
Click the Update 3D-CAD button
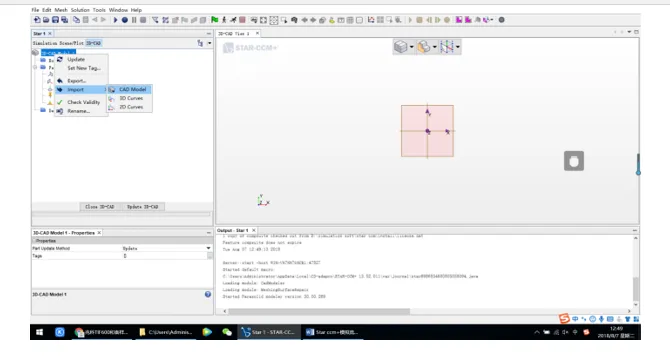(143, 207)
